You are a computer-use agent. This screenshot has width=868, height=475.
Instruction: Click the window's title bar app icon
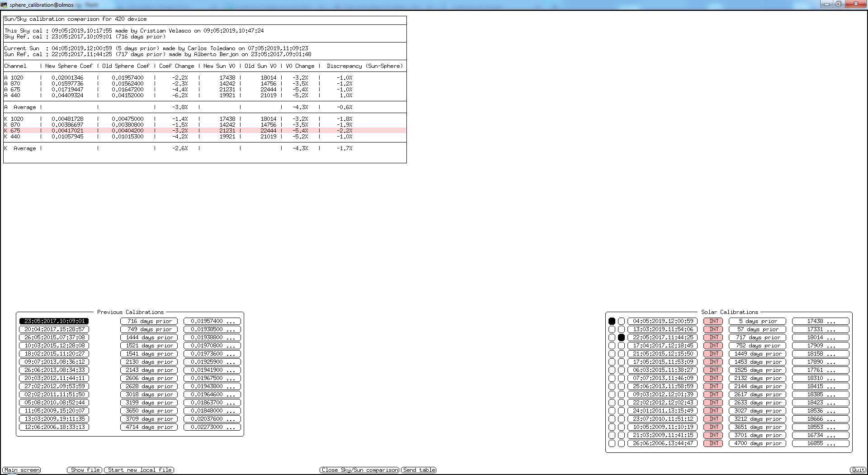[4, 5]
